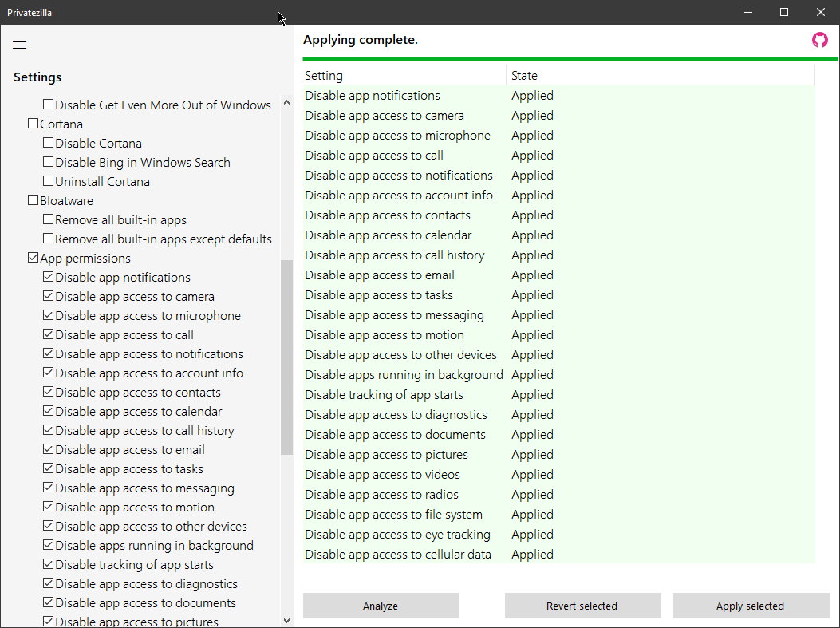The image size is (840, 628).
Task: Check Disable Bing in Windows Search
Action: (49, 163)
